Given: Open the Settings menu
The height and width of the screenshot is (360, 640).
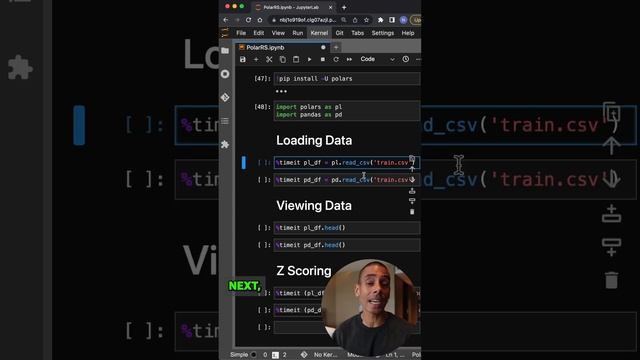Looking at the screenshot, I should (x=382, y=33).
